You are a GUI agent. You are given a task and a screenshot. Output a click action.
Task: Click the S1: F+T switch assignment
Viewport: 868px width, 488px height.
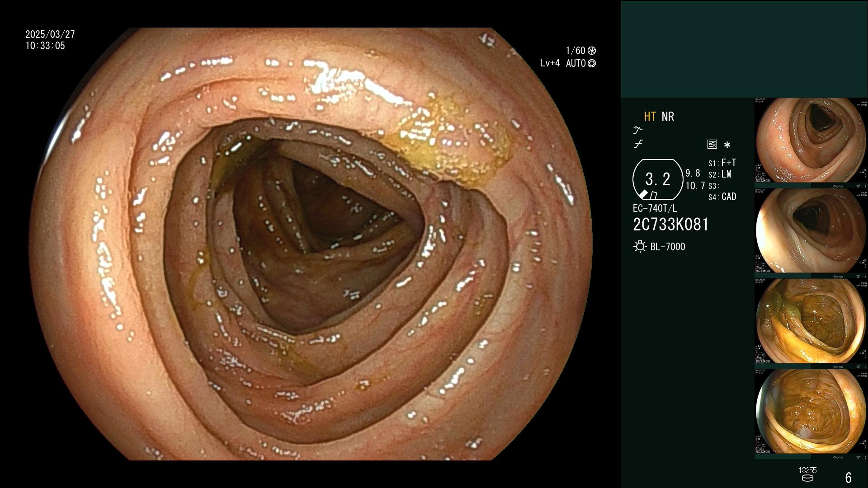pos(722,163)
